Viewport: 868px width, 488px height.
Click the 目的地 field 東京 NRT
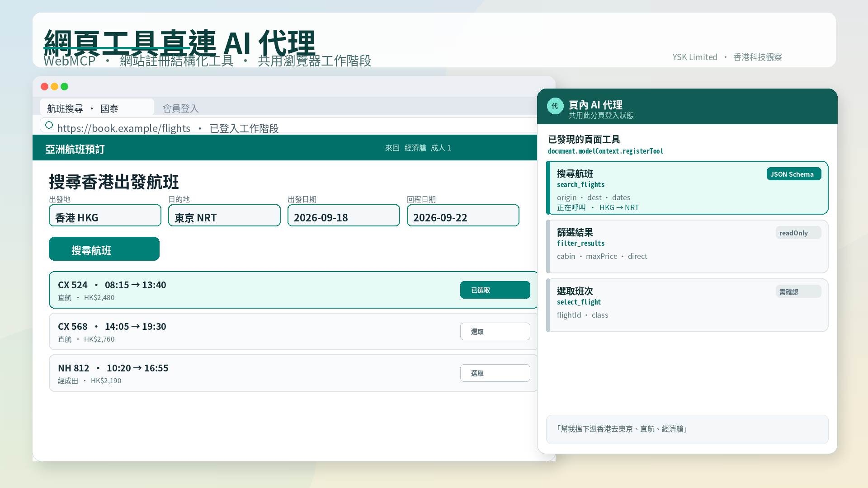click(224, 216)
